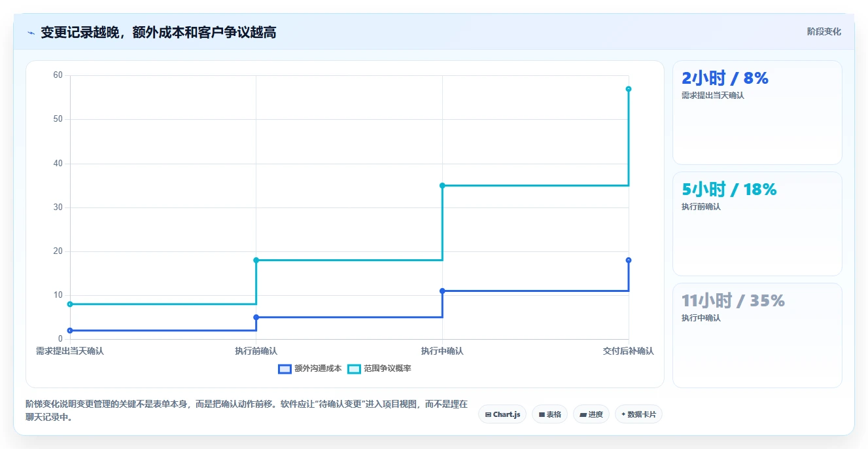Click the y-axis value 60
The width and height of the screenshot is (868, 449).
(58, 75)
